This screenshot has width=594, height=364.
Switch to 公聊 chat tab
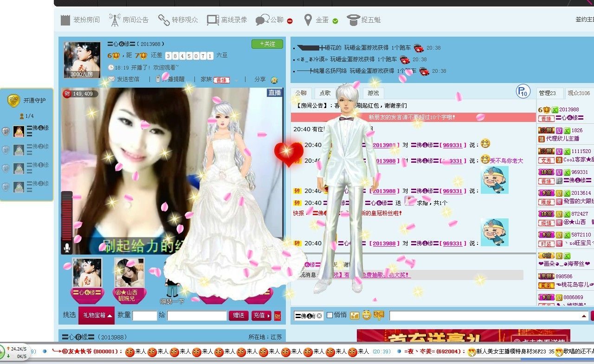(x=301, y=93)
